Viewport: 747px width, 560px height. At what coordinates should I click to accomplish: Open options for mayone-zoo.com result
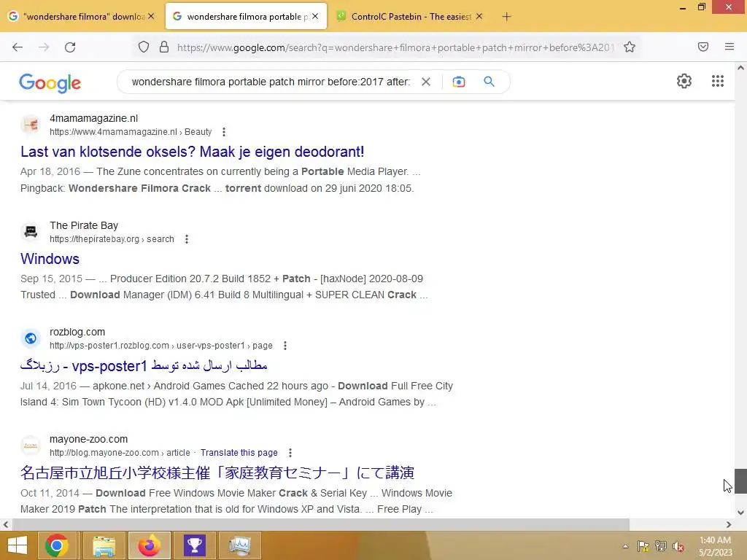[290, 453]
